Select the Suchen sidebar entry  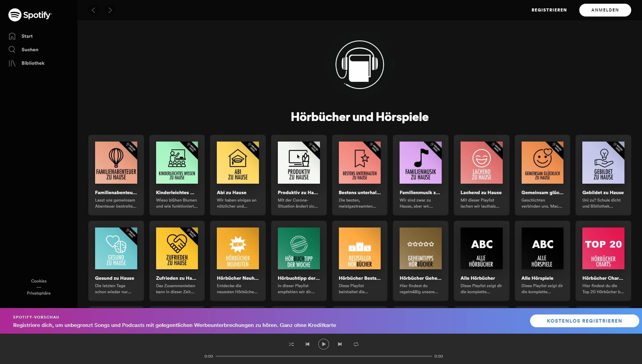29,50
